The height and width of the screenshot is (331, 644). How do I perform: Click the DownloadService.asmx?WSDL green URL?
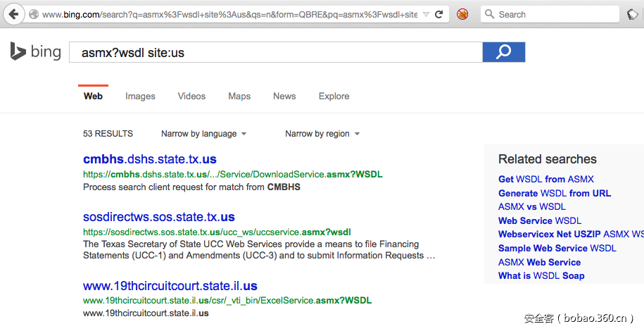(x=232, y=175)
